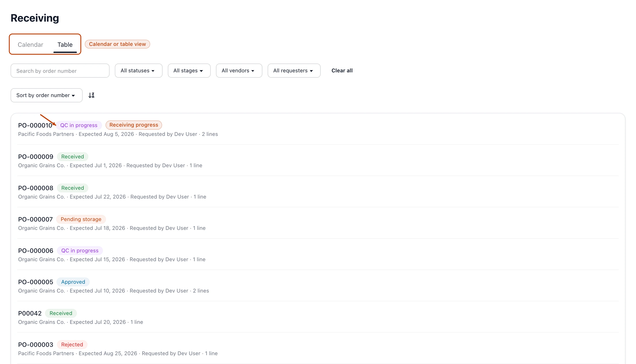Open the All stages dropdown

pos(189,71)
